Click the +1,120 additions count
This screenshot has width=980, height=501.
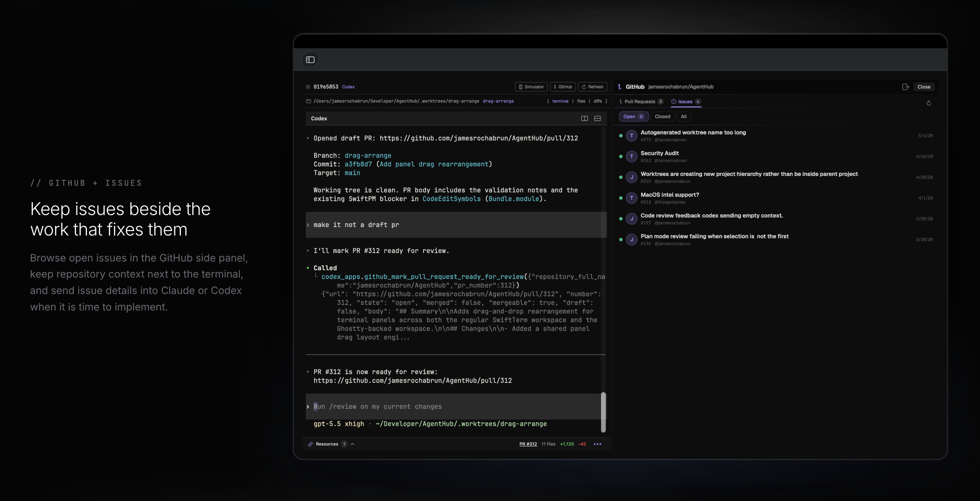click(567, 444)
